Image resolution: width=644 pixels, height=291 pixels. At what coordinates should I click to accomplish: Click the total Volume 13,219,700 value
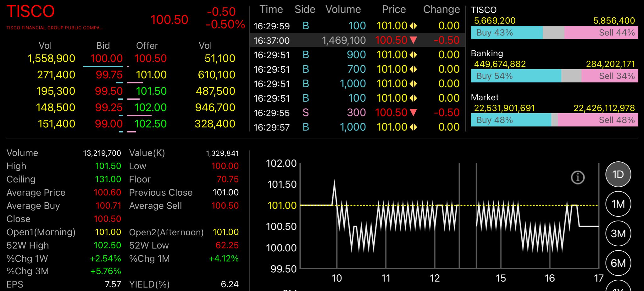pyautogui.click(x=102, y=153)
